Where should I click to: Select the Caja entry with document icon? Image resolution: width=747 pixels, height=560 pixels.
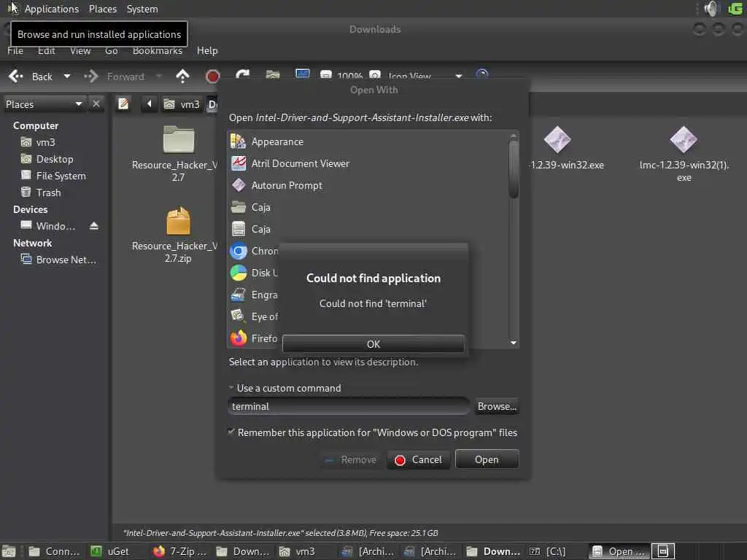tap(368, 229)
